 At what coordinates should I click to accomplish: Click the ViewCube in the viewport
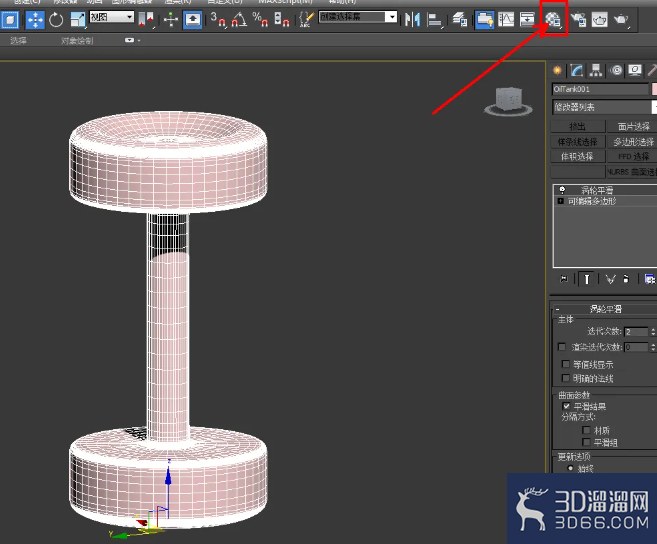pos(509,101)
